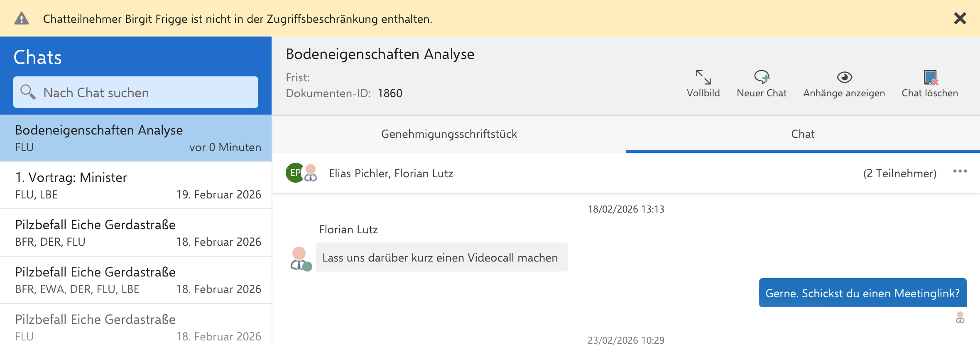Click the timestamp '23/02/2026 10:29'
Screen dimensions: 980x345
point(626,340)
